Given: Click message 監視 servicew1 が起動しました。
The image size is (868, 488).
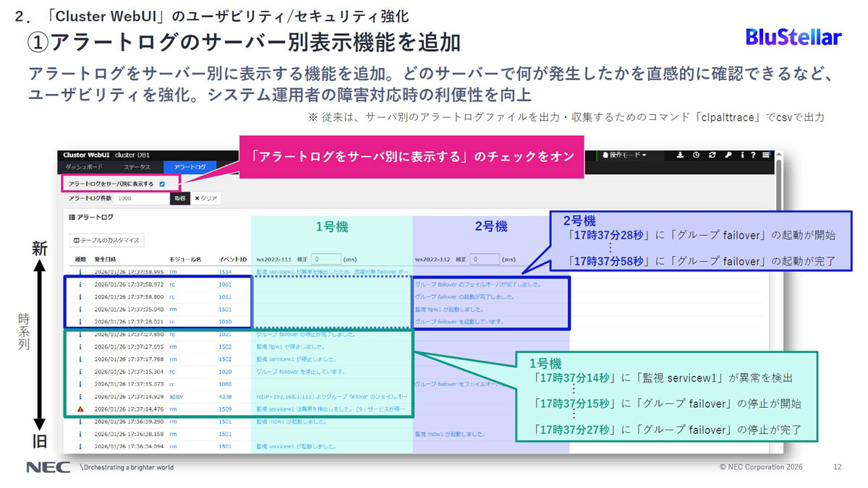Looking at the screenshot, I should click(299, 446).
